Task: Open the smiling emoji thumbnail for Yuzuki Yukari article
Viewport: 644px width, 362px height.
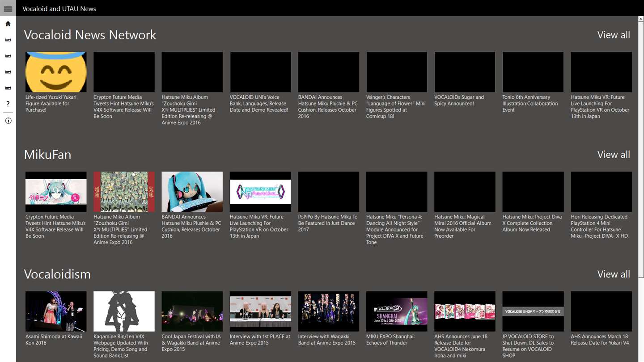Action: pyautogui.click(x=56, y=72)
